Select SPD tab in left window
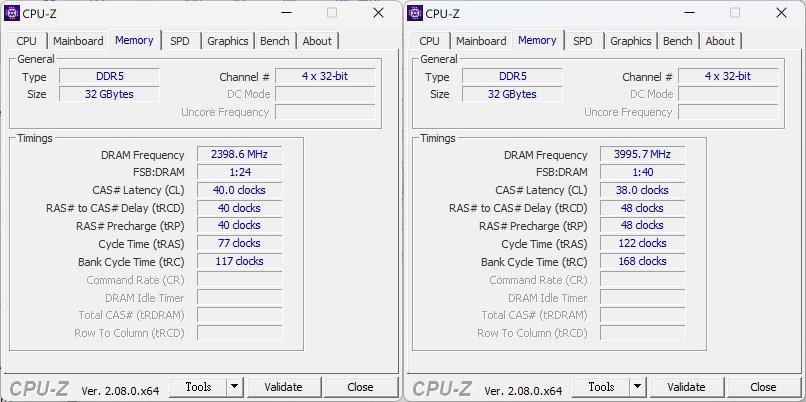Screen dimensions: 806x402 click(180, 41)
